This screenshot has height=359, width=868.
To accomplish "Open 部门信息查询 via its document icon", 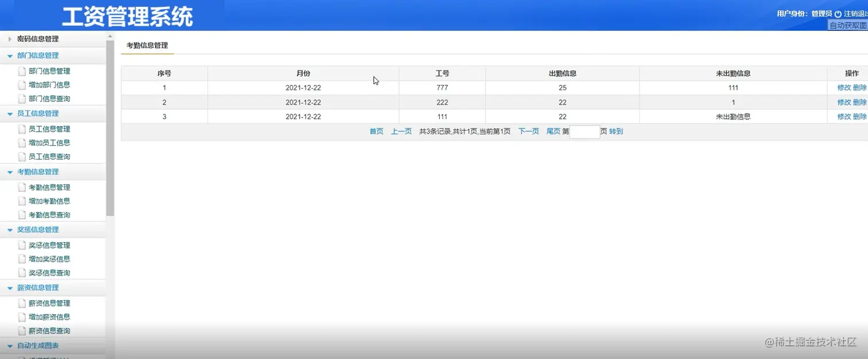I will pyautogui.click(x=21, y=99).
